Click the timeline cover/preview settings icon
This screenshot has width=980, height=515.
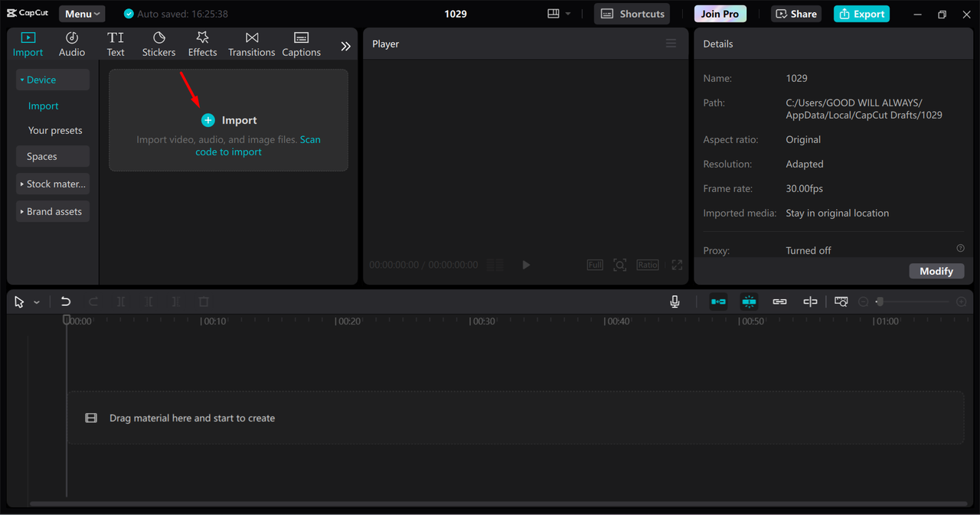point(841,302)
